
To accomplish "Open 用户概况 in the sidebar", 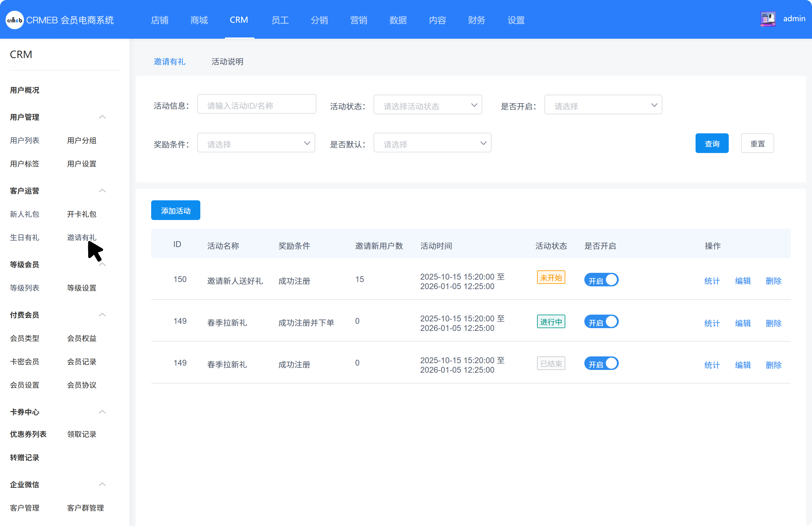I will (25, 90).
